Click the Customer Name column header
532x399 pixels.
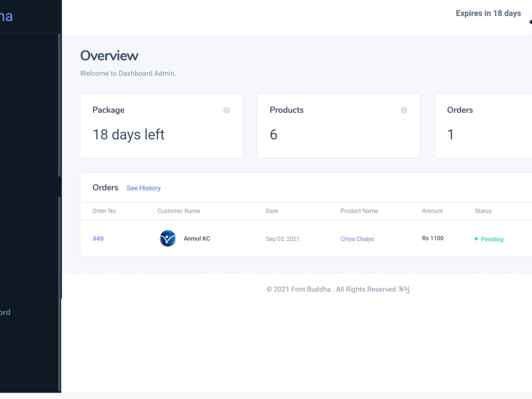[179, 211]
